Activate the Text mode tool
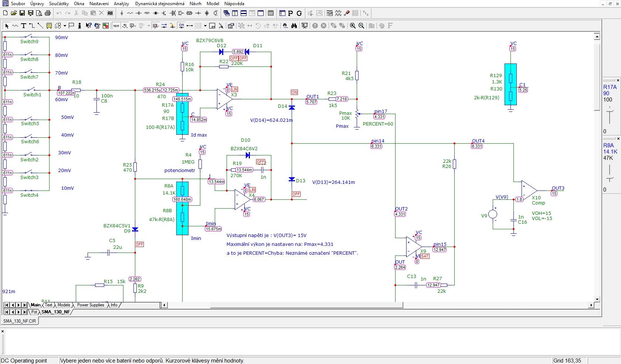Screen dimensions: 621x364 [24, 26]
